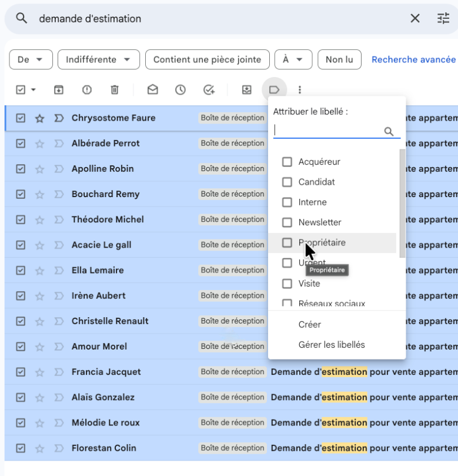The height and width of the screenshot is (476, 458).
Task: Type in the label search field
Action: (x=327, y=131)
